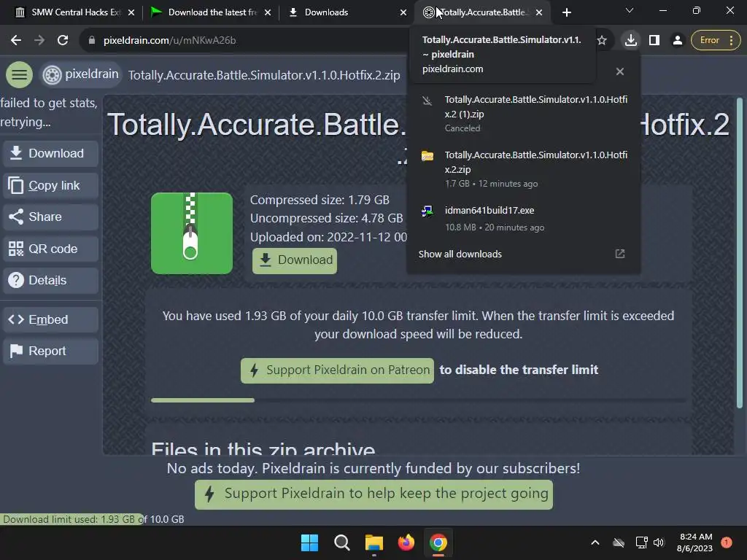Screen dimensions: 747x560
Task: Open clock and calendar 8:24 AM
Action: click(x=695, y=542)
